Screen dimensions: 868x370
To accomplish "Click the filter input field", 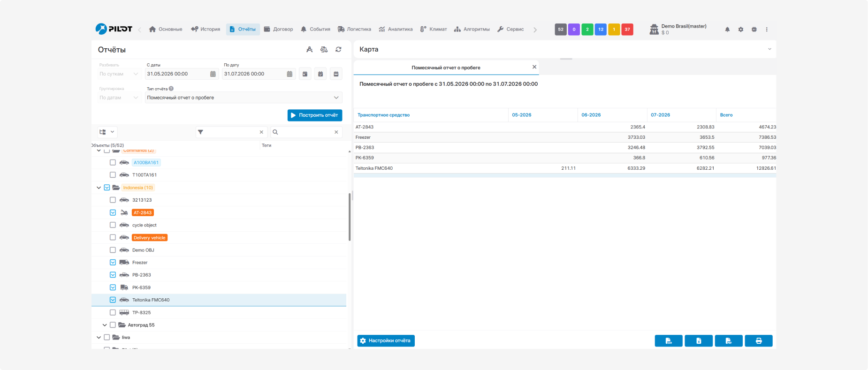I will (231, 132).
